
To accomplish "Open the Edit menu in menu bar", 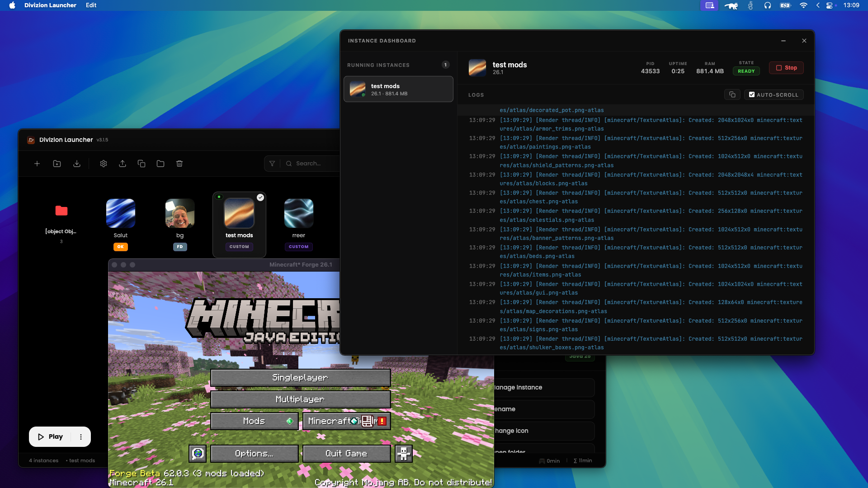I will tap(91, 5).
